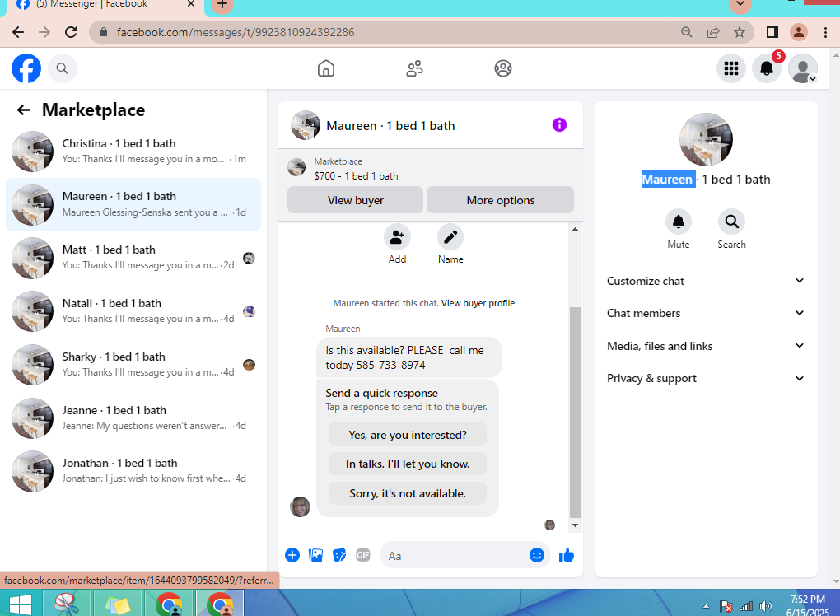The image size is (840, 616).
Task: Click the View buyer button
Action: (x=355, y=200)
